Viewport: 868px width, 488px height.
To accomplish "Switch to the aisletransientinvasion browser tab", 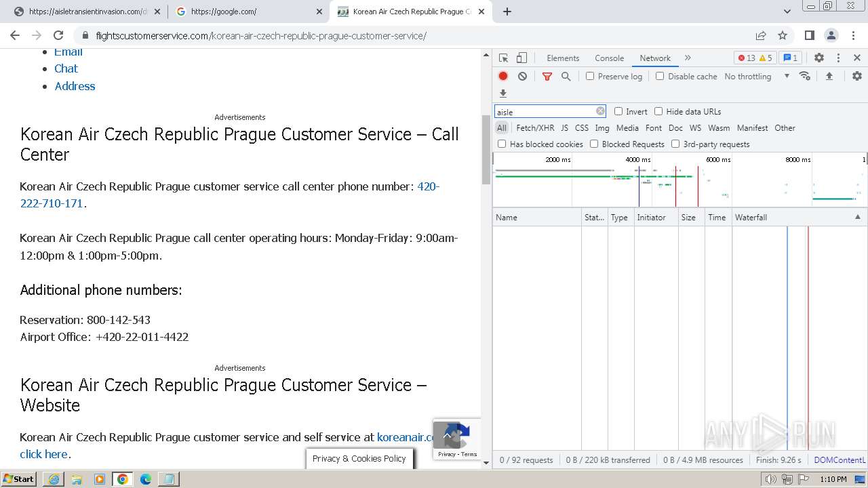I will pos(87,12).
